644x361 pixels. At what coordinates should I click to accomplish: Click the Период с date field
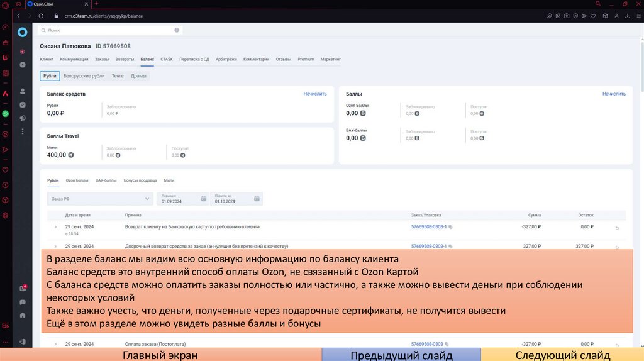[182, 199]
